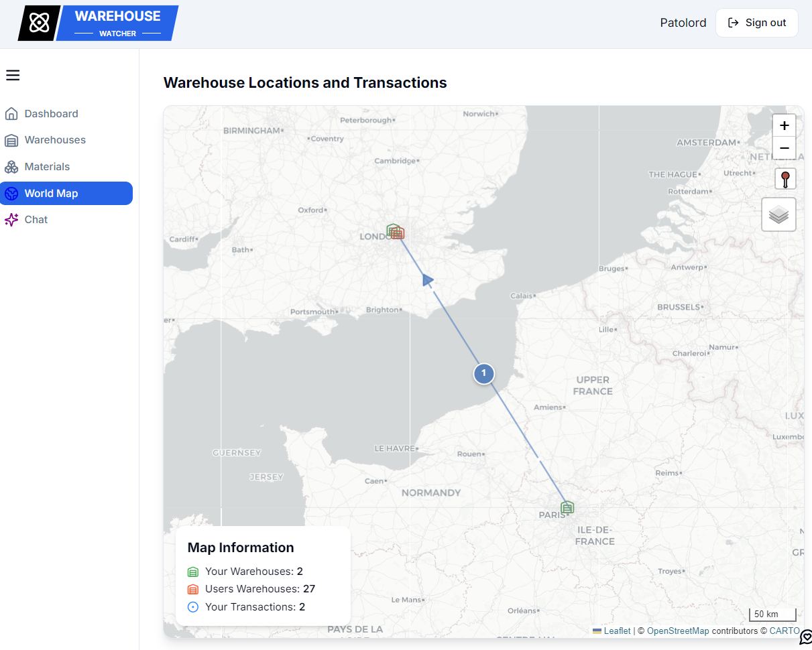812x650 pixels.
Task: Select your warehouse marker near Paris
Action: coord(567,507)
